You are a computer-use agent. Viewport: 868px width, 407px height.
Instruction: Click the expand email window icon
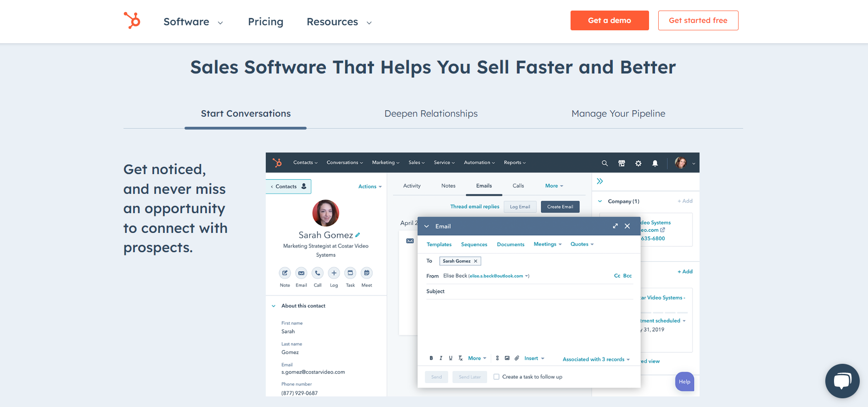(x=615, y=226)
